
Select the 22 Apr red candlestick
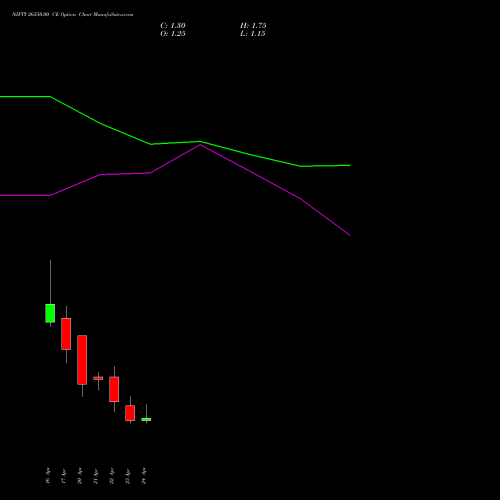(x=114, y=389)
